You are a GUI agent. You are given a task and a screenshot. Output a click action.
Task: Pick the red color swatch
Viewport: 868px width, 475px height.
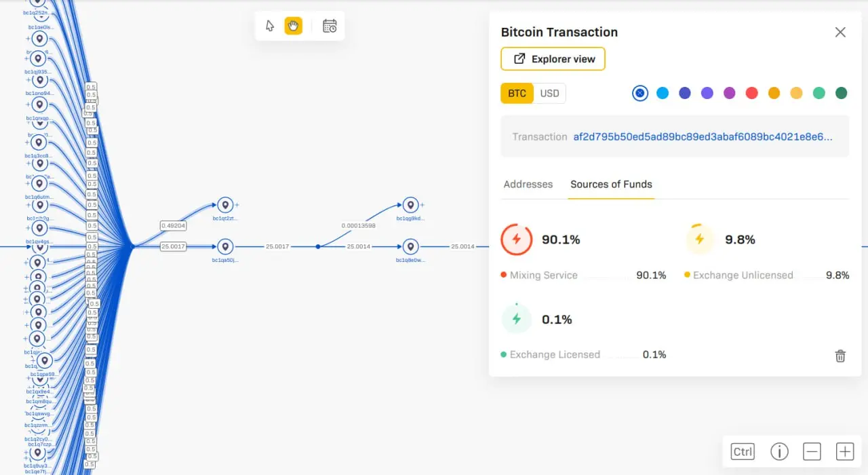point(751,93)
